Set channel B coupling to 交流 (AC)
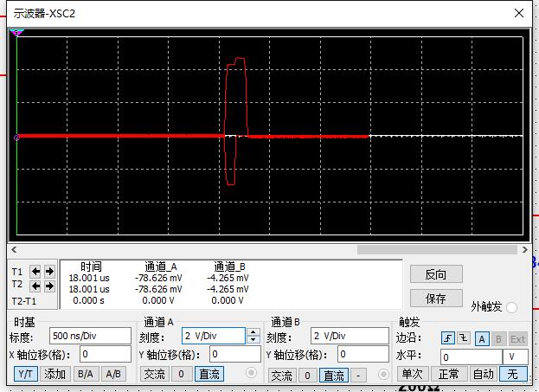Screen dimensions: 539x392 pyautogui.click(x=282, y=376)
